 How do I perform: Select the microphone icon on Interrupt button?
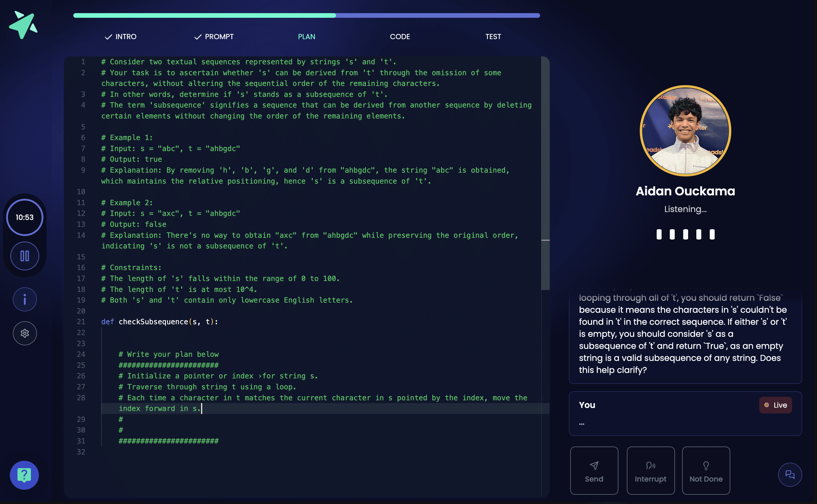(650, 465)
